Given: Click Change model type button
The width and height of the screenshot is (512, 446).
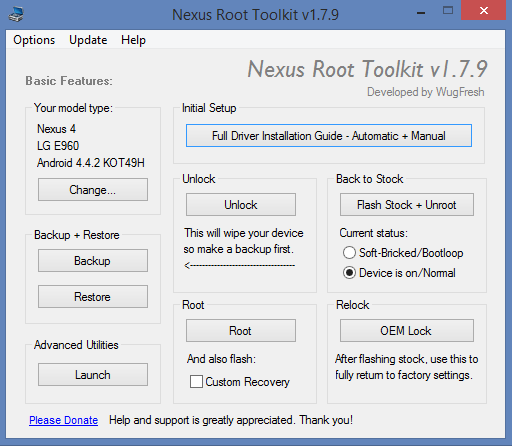Looking at the screenshot, I should (x=93, y=190).
